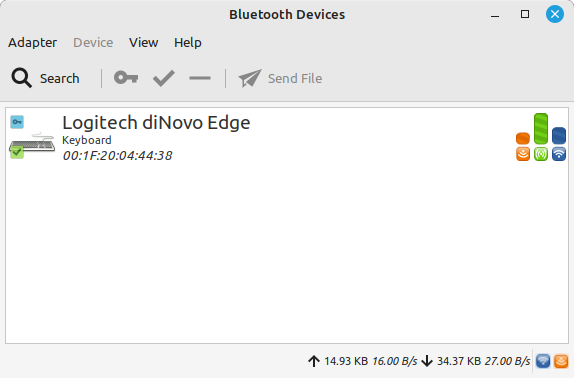
Task: Click the Pair key icon in toolbar
Action: (x=126, y=78)
